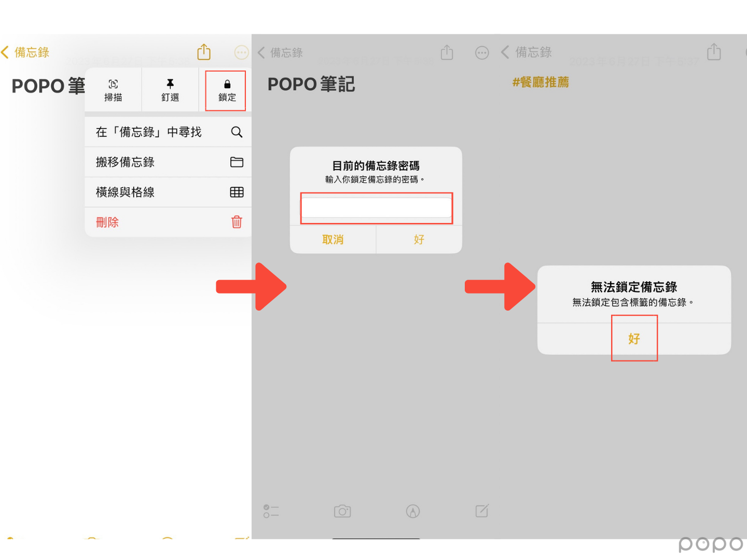Open the camera icon in bottom toolbar
The width and height of the screenshot is (747, 560).
(x=341, y=511)
